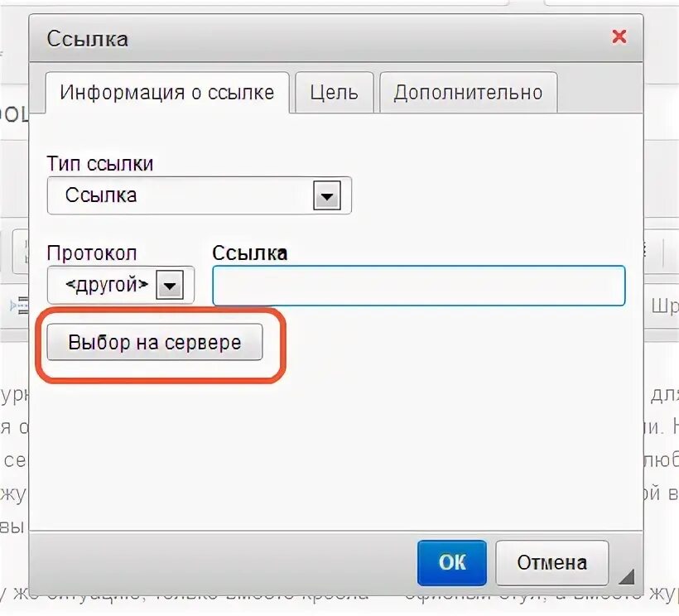This screenshot has height=616, width=679.
Task: Click the dialog resize grip in corner
Action: pos(627,576)
